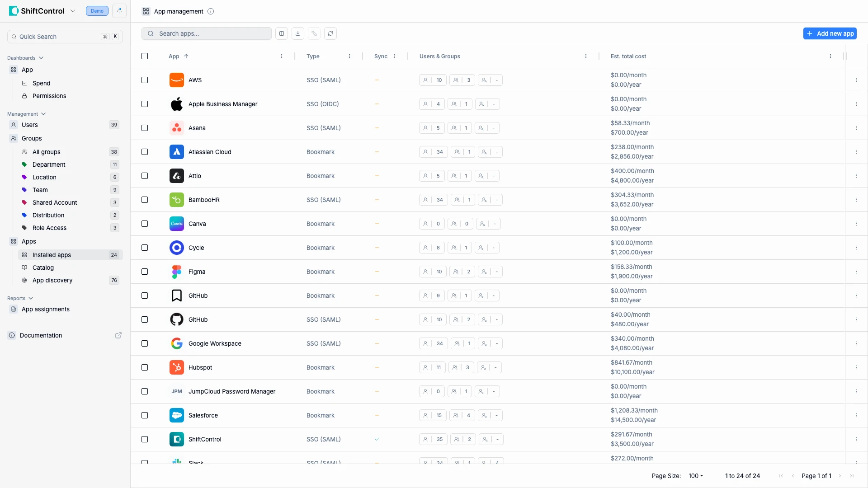This screenshot has height=488, width=868.
Task: Click the App management info icon
Action: pyautogui.click(x=211, y=11)
